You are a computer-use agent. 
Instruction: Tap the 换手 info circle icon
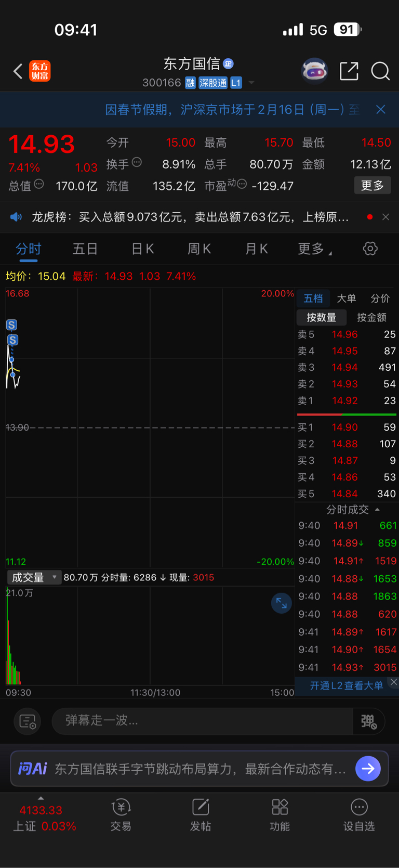tap(137, 162)
